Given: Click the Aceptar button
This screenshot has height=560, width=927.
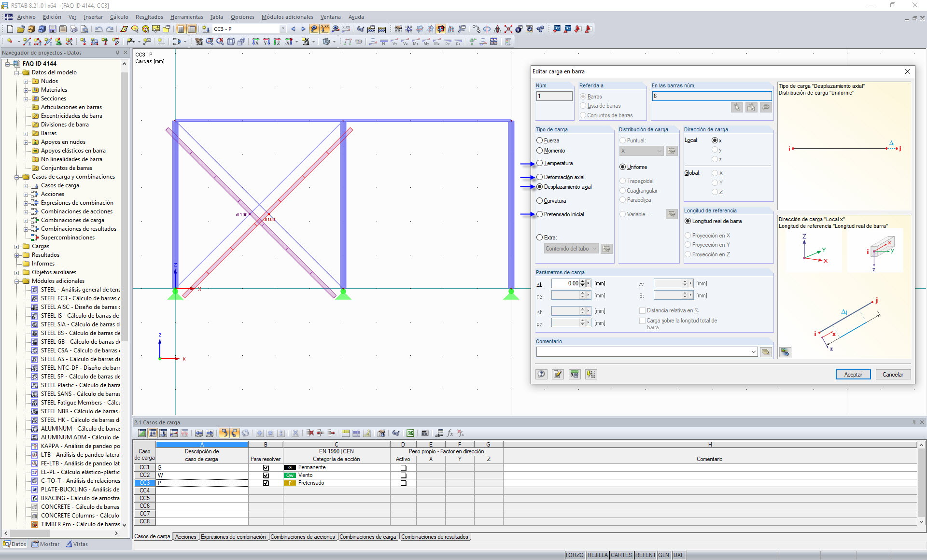Looking at the screenshot, I should (x=853, y=375).
